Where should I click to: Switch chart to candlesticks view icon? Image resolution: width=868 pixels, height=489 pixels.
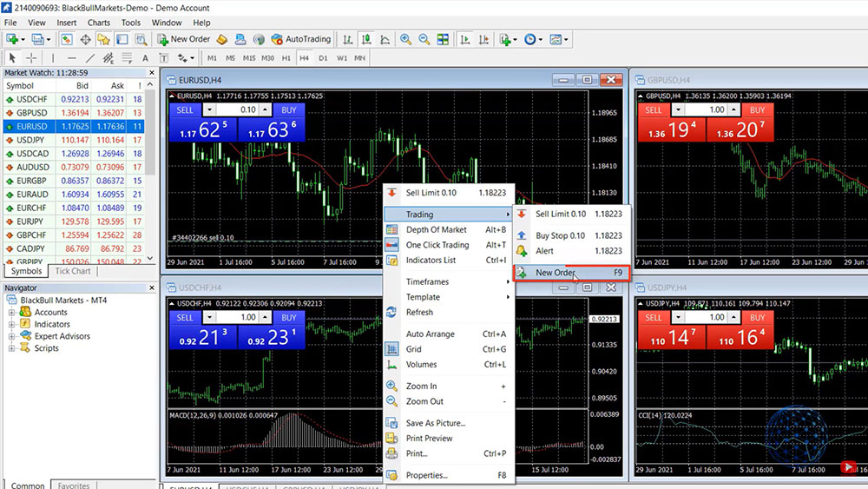[x=367, y=39]
